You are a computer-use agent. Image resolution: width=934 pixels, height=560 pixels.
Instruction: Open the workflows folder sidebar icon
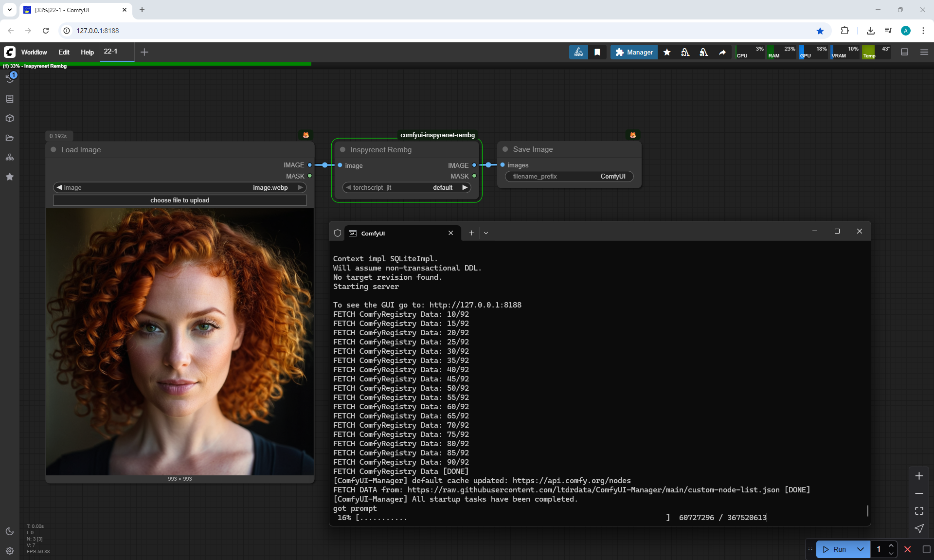coord(10,138)
